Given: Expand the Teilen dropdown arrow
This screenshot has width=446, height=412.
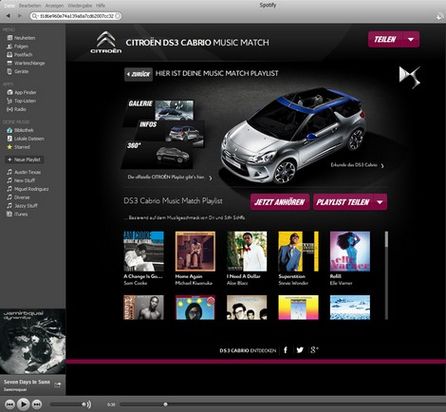Looking at the screenshot, I should pyautogui.click(x=411, y=40).
